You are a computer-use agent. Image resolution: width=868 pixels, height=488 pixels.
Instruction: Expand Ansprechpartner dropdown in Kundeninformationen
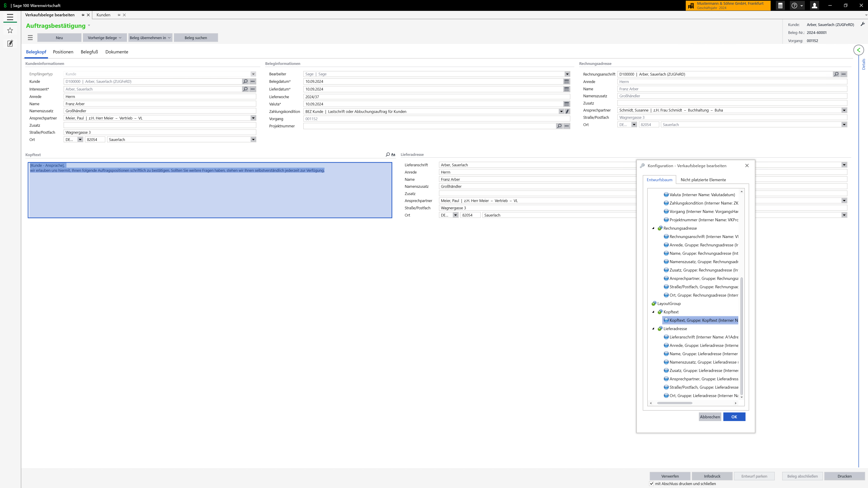[x=253, y=118]
